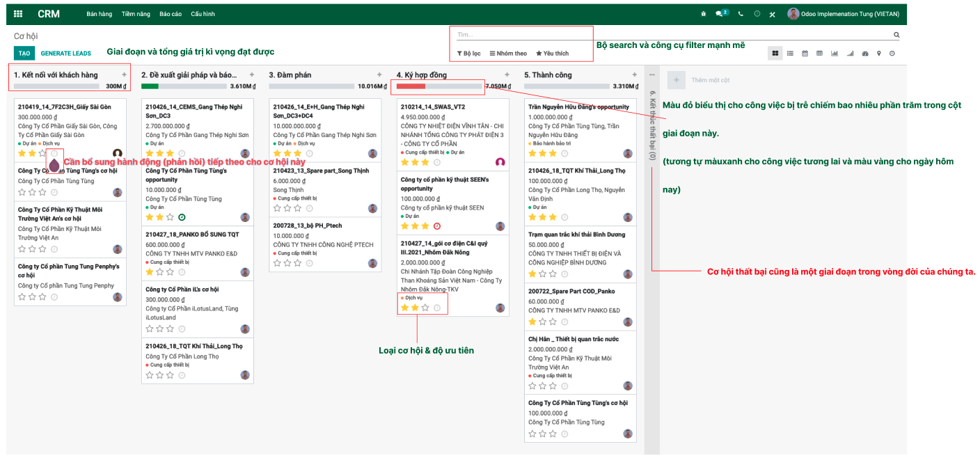Click salesperson avatar on 210214_14_SWAS_VT2 card
Viewport: 980px width, 474px height.
(500, 162)
